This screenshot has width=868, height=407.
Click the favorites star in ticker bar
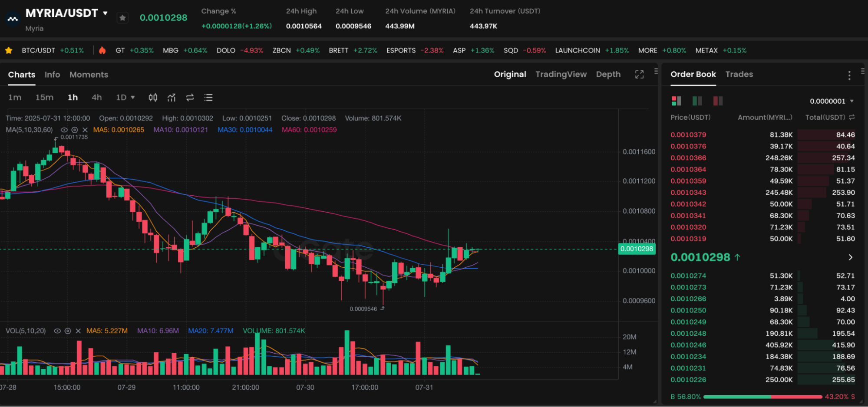[x=9, y=50]
